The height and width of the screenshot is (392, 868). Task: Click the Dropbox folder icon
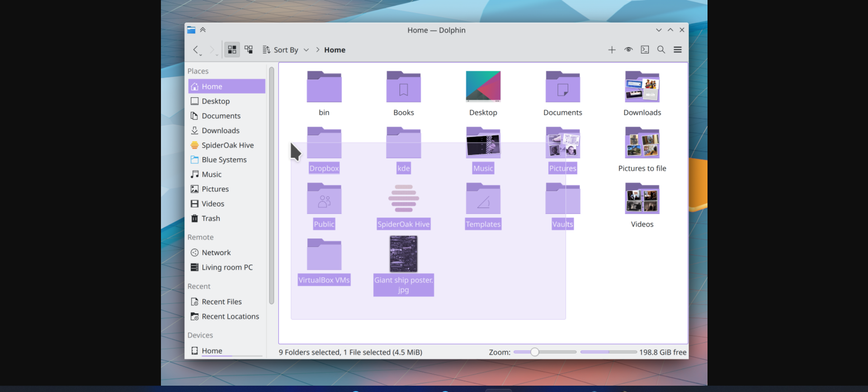324,142
